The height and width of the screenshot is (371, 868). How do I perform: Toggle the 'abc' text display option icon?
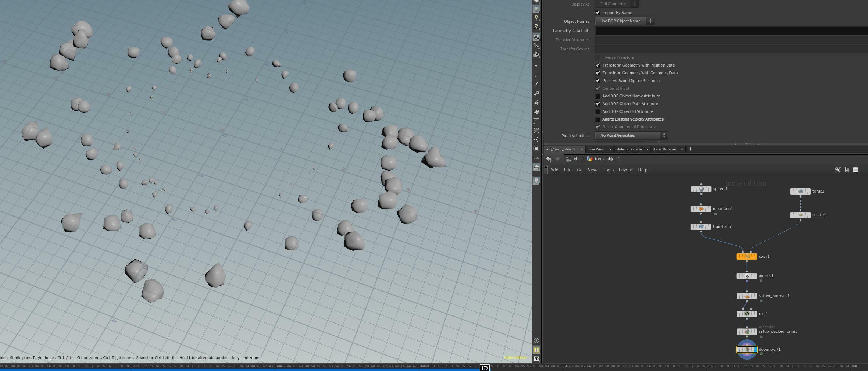536,158
